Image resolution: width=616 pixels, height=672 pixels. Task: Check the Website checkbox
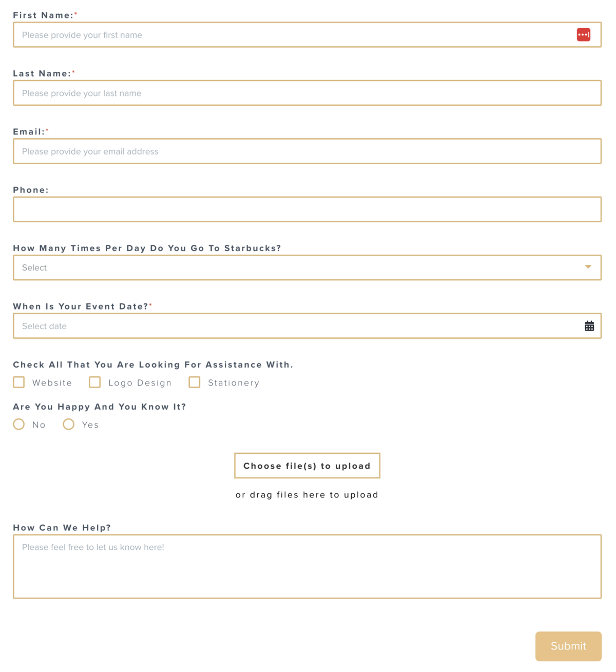pyautogui.click(x=18, y=382)
